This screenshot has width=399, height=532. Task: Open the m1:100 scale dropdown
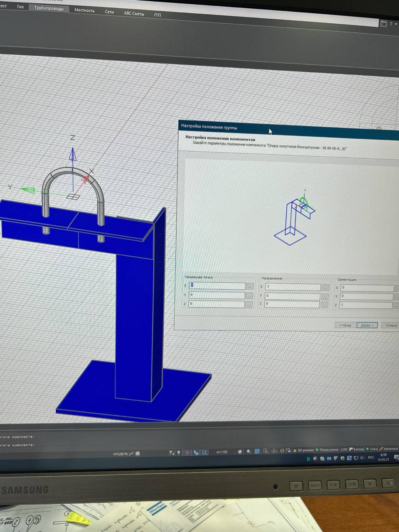(222, 452)
